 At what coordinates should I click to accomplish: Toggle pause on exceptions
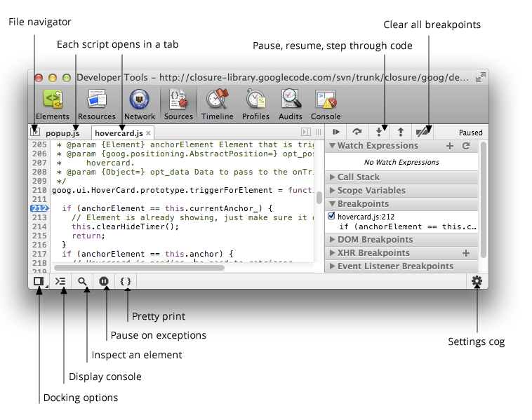[x=104, y=281]
